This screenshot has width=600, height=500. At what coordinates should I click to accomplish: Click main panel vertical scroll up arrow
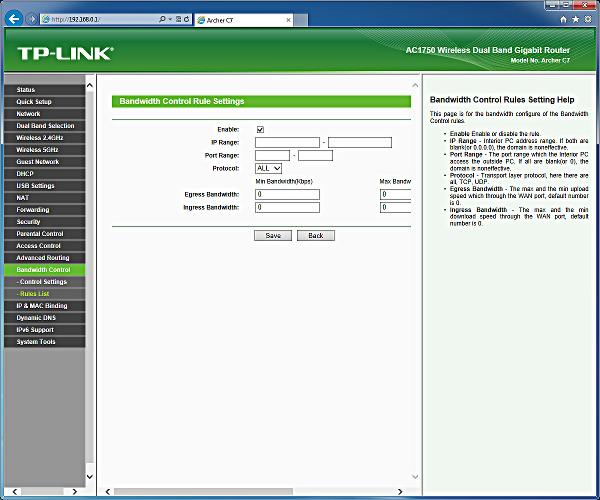pos(415,85)
